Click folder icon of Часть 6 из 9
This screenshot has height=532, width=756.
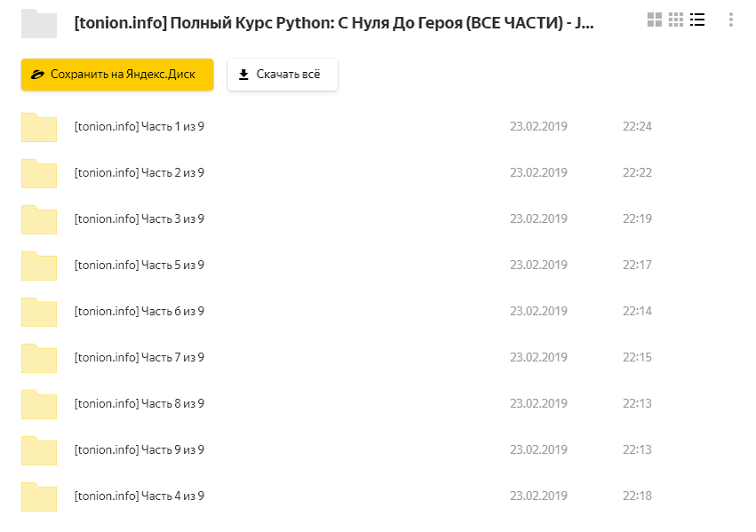[39, 313]
